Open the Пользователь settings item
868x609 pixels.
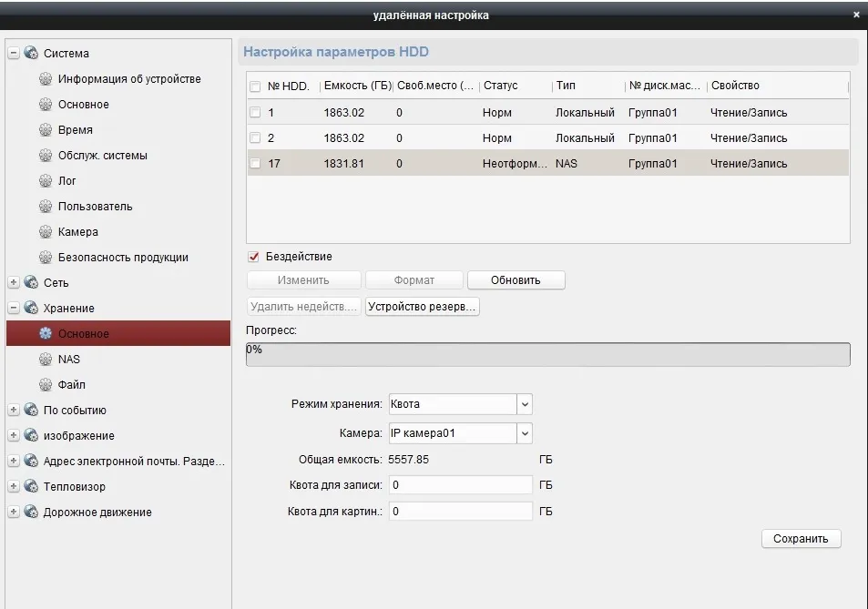click(x=95, y=207)
